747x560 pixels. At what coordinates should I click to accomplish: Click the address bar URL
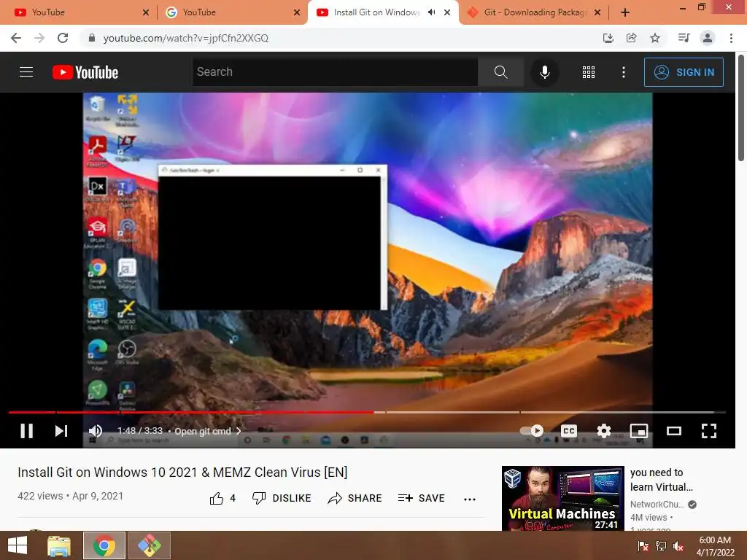[186, 38]
